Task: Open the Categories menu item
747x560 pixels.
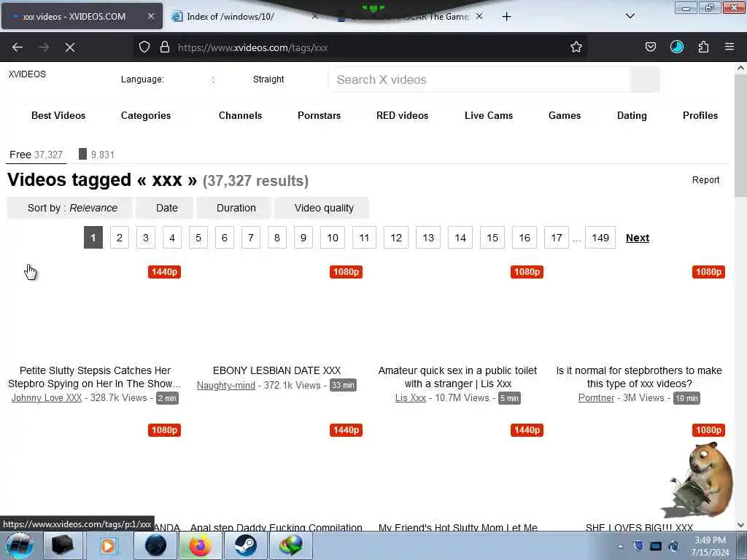Action: (146, 115)
